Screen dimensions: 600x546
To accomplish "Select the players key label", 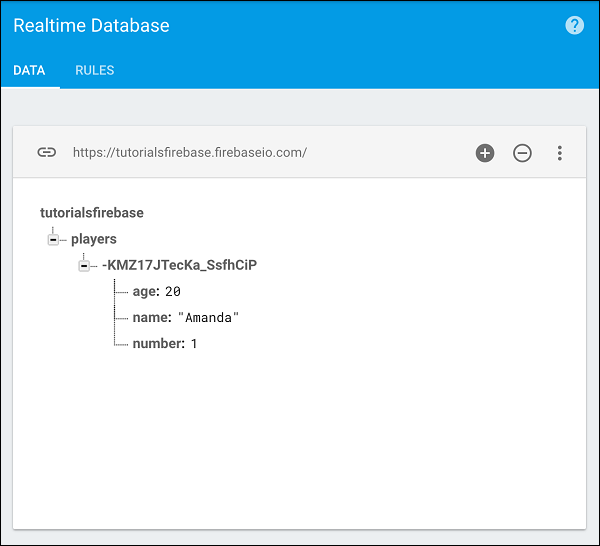I will pos(94,239).
